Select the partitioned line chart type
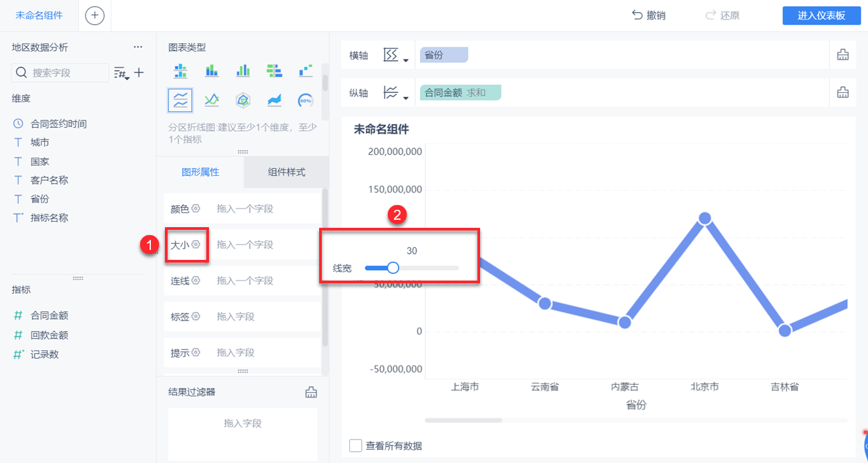 (180, 100)
